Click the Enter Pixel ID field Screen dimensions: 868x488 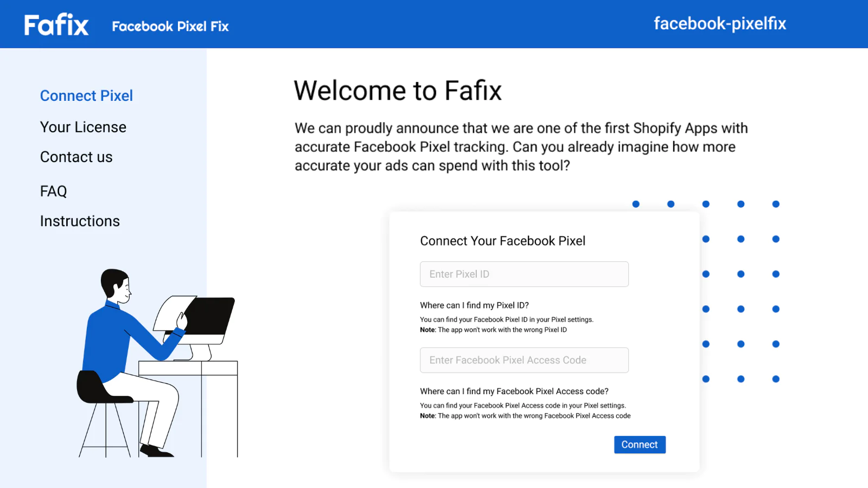pyautogui.click(x=524, y=274)
